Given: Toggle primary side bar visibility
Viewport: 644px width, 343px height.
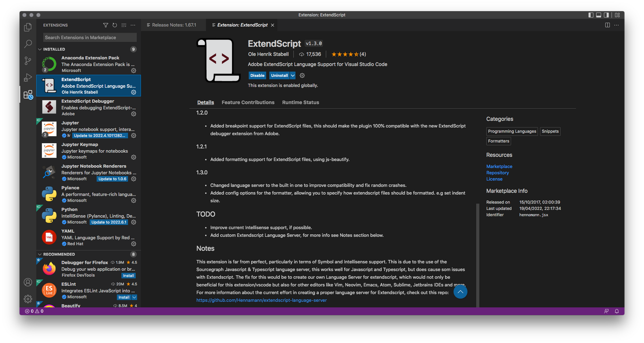Looking at the screenshot, I should 591,15.
